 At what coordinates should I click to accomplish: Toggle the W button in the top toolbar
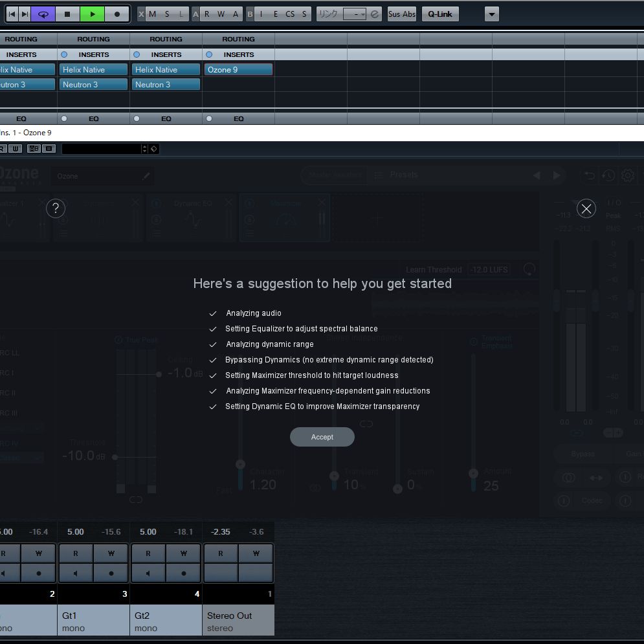221,14
